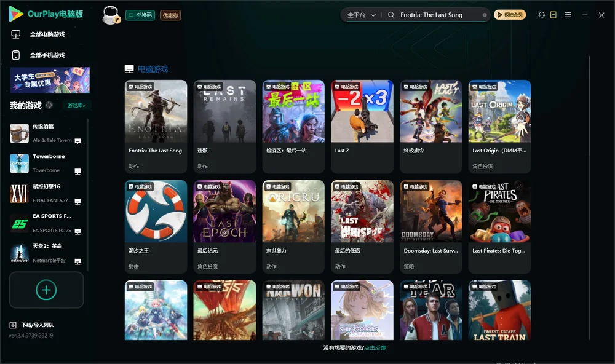Open 传说酒馆 Ale & Tale Tavern entry
Image resolution: width=615 pixels, height=364 pixels.
click(x=46, y=133)
